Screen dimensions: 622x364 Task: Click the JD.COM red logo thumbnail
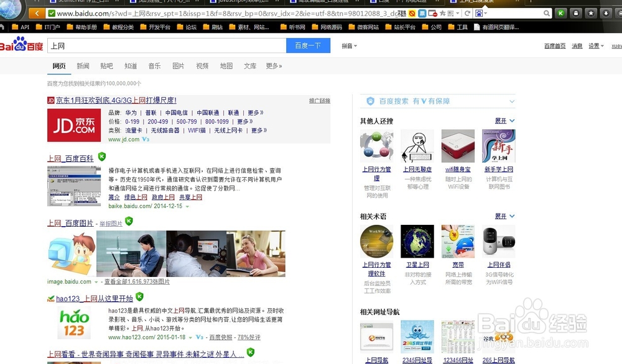point(74,125)
